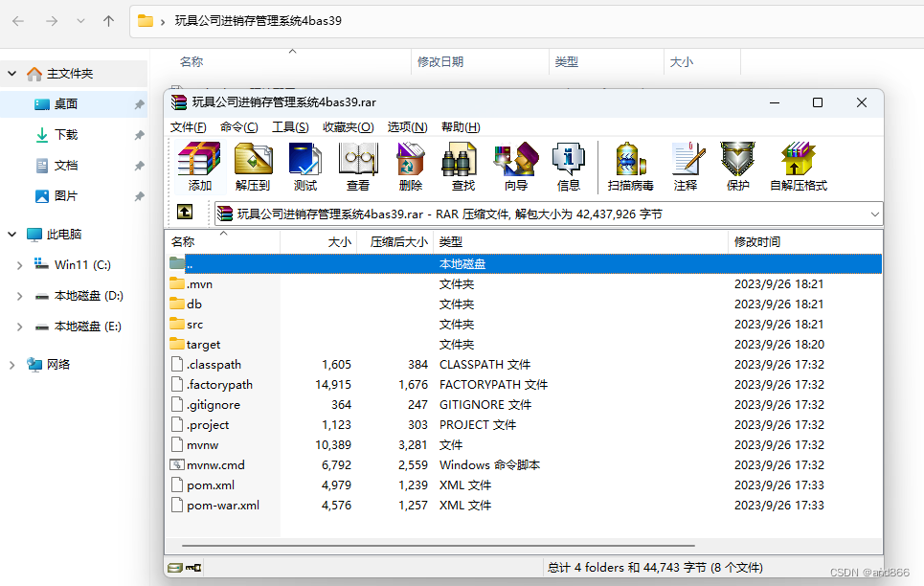The height and width of the screenshot is (586, 924).
Task: Click the Explorer up arrow
Action: [108, 21]
